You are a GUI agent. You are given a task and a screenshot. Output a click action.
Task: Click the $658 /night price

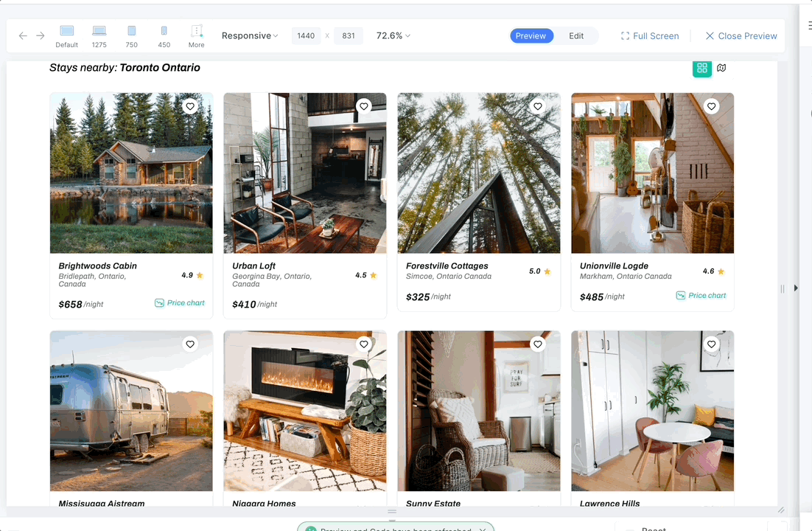click(x=81, y=305)
